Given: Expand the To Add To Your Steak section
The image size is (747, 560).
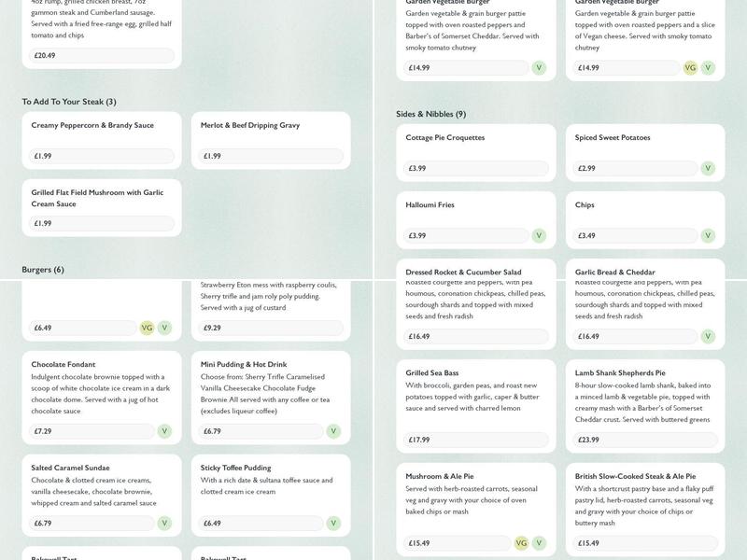Looking at the screenshot, I should [x=69, y=102].
